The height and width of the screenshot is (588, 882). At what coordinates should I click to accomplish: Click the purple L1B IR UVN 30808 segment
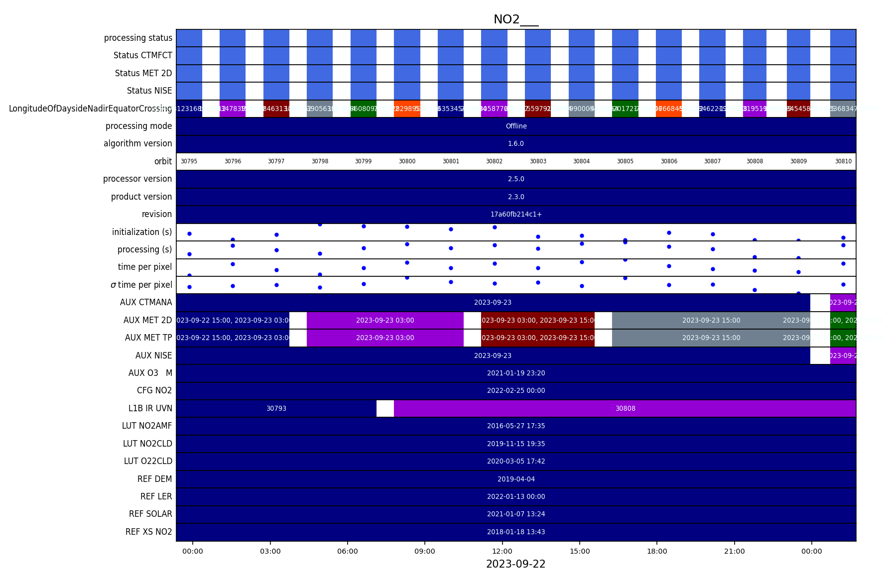tap(625, 408)
